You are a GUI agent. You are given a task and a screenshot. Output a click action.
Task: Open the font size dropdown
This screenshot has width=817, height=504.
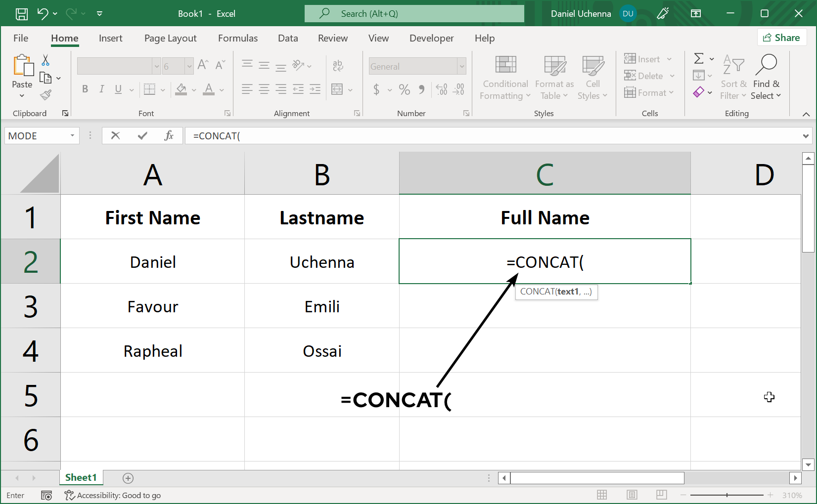point(189,66)
